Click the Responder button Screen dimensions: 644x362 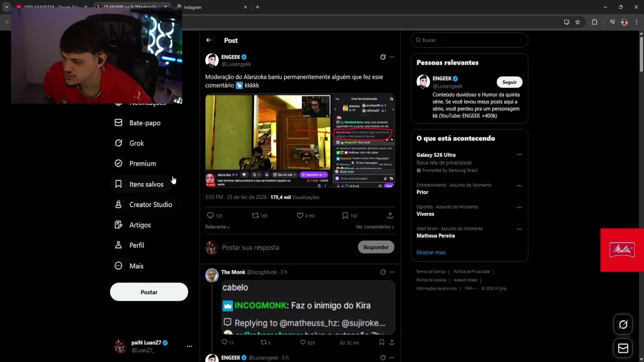(376, 247)
